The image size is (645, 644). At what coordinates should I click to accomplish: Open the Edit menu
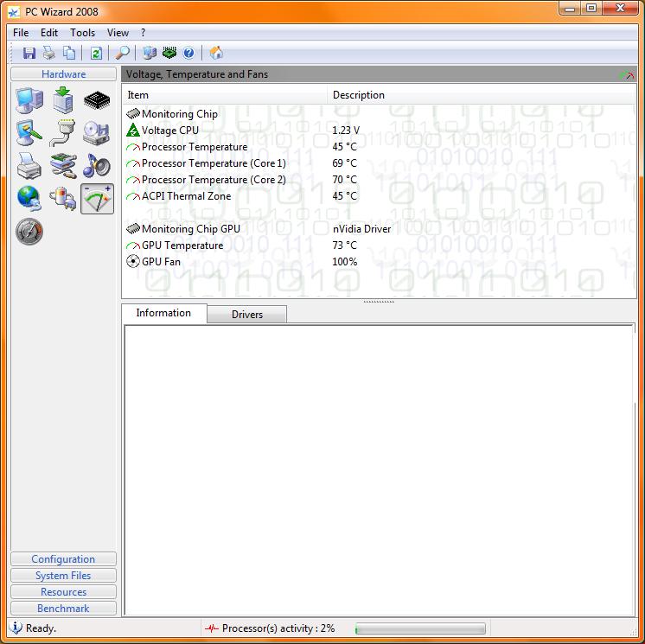point(49,33)
